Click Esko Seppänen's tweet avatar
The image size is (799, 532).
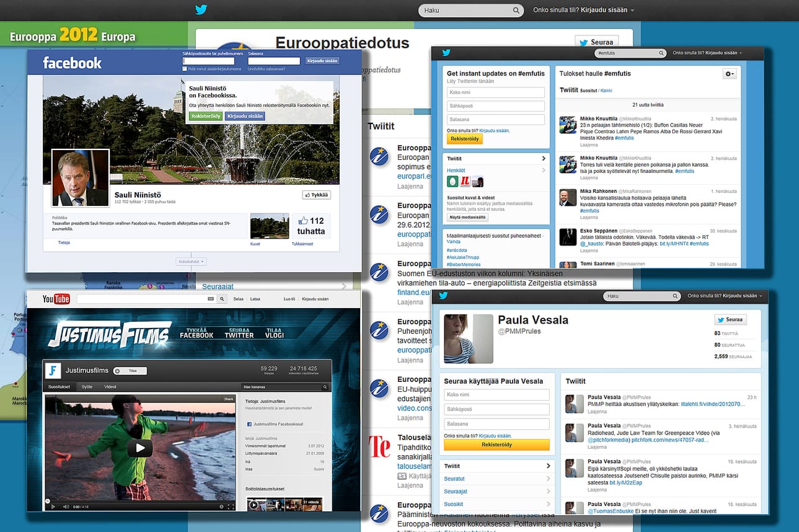coord(568,237)
